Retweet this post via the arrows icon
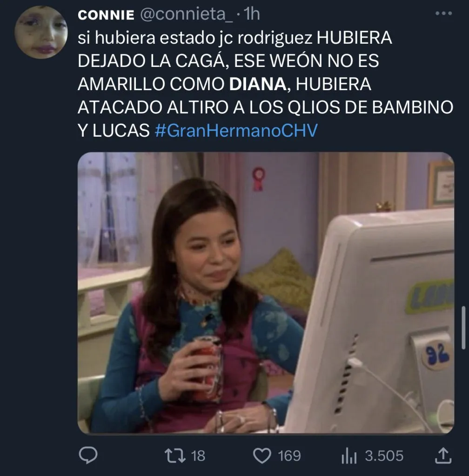 tap(175, 456)
